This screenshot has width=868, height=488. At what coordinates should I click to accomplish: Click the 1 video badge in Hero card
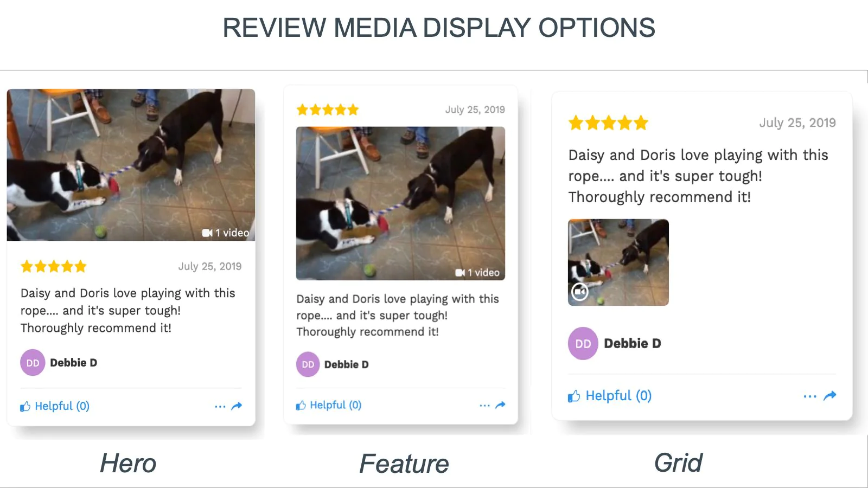(226, 233)
